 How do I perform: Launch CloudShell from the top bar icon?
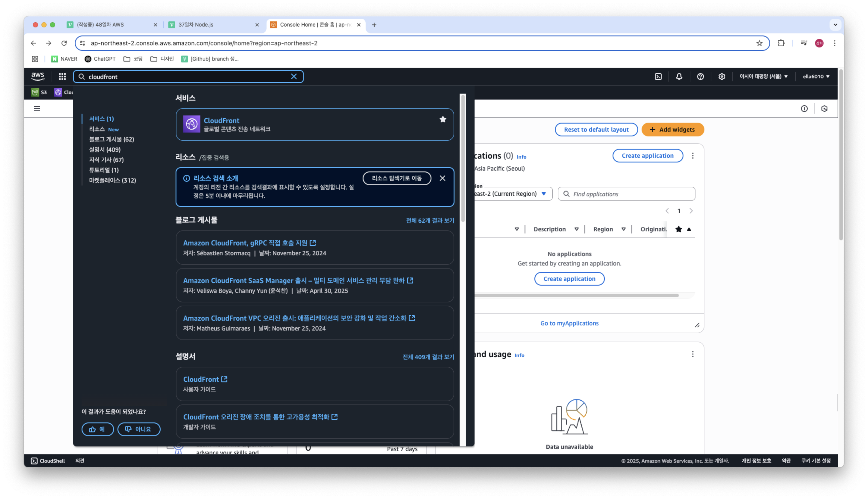coord(658,76)
